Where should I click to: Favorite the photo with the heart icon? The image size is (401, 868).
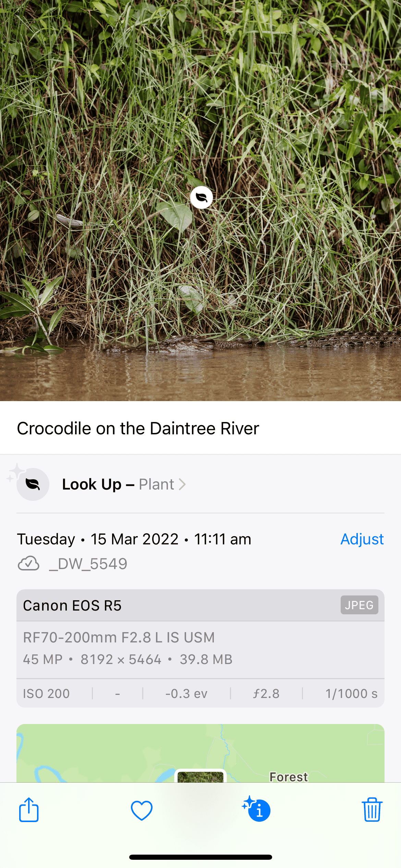(142, 810)
